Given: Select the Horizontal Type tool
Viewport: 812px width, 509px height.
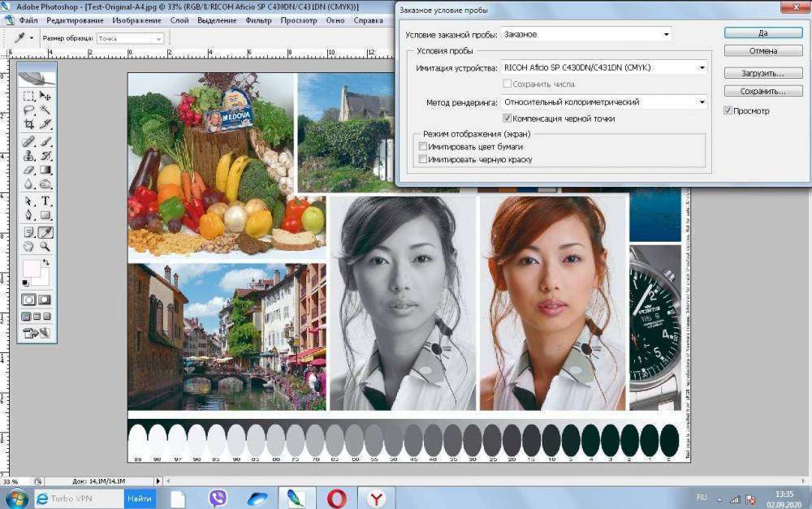Looking at the screenshot, I should click(x=46, y=201).
